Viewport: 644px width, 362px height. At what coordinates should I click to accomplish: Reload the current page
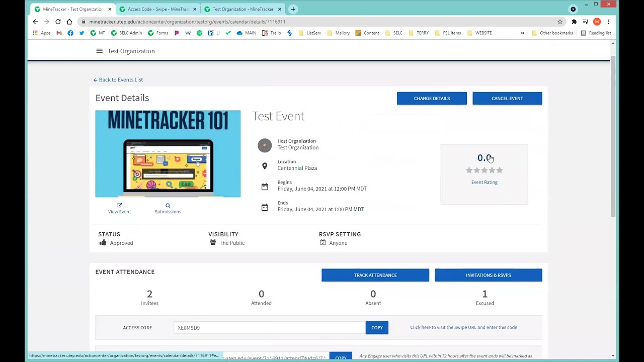[58, 22]
